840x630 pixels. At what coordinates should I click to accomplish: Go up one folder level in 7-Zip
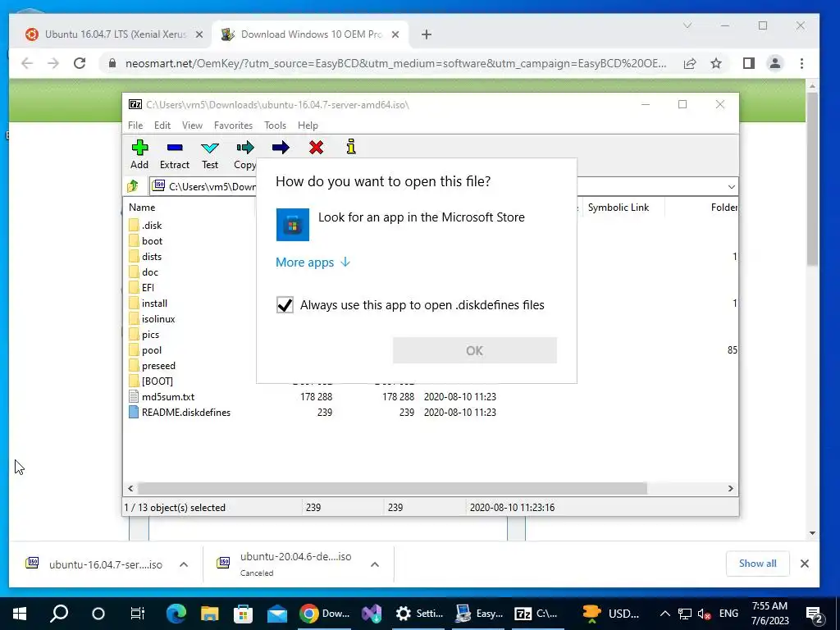133,186
